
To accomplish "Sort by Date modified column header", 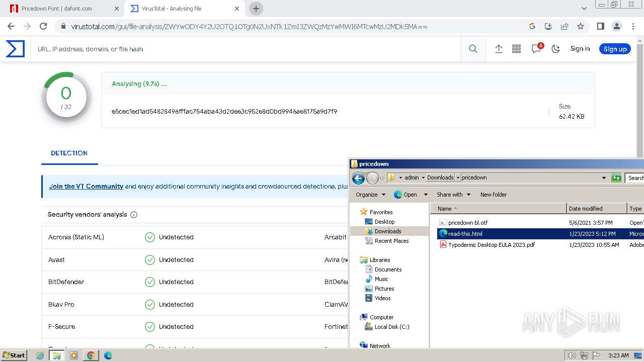I will (597, 209).
